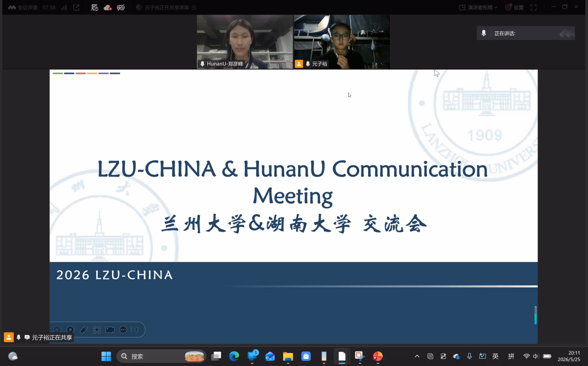This screenshot has width=588, height=366.
Task: Click the camera icon in slideshow toolbar
Action: tap(110, 330)
